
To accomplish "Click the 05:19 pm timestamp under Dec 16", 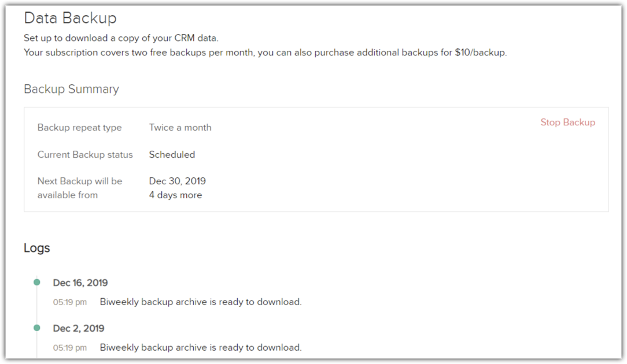I will [x=69, y=302].
